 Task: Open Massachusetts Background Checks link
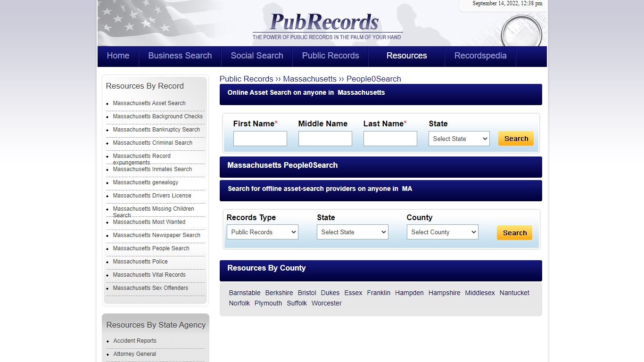(158, 116)
